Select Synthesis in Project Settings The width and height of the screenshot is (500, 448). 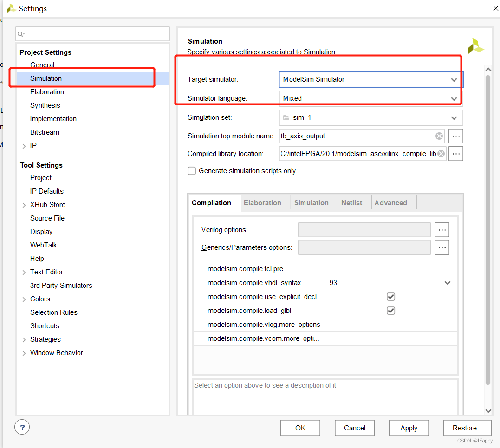pos(45,105)
